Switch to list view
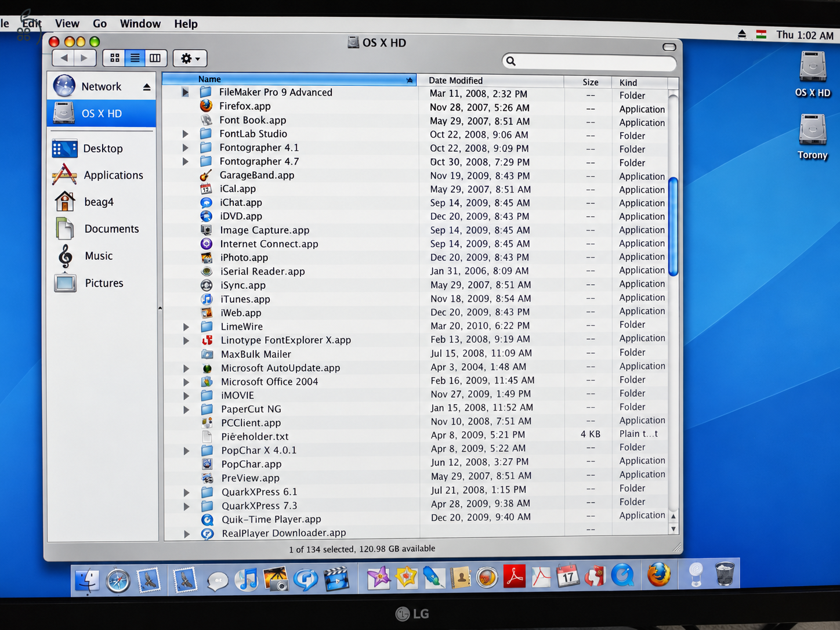840x630 pixels. [135, 58]
